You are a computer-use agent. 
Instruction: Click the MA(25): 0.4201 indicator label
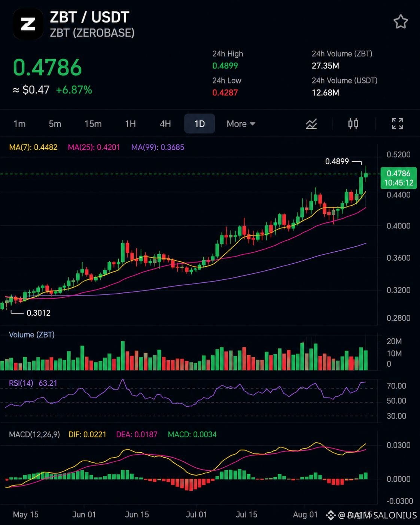pyautogui.click(x=94, y=147)
